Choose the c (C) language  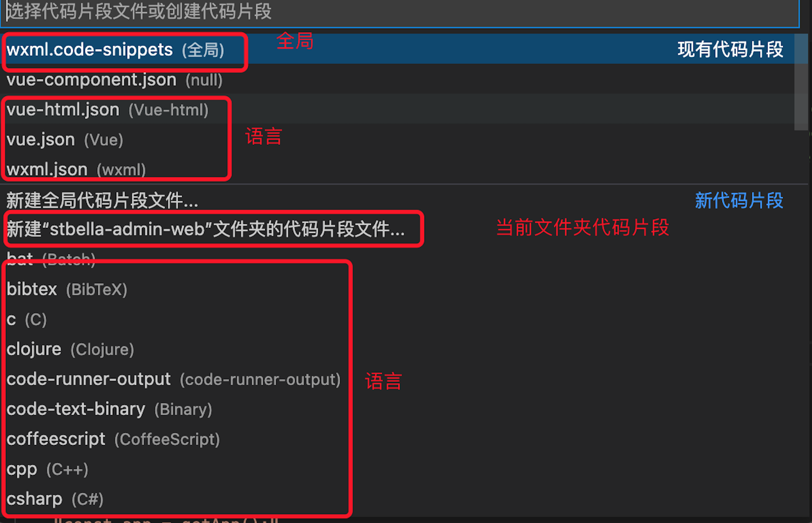[x=397, y=319]
